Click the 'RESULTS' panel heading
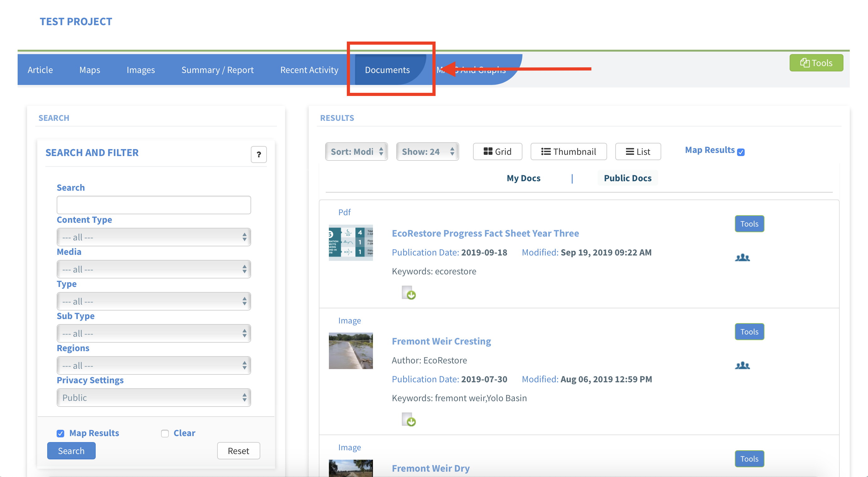 [337, 118]
